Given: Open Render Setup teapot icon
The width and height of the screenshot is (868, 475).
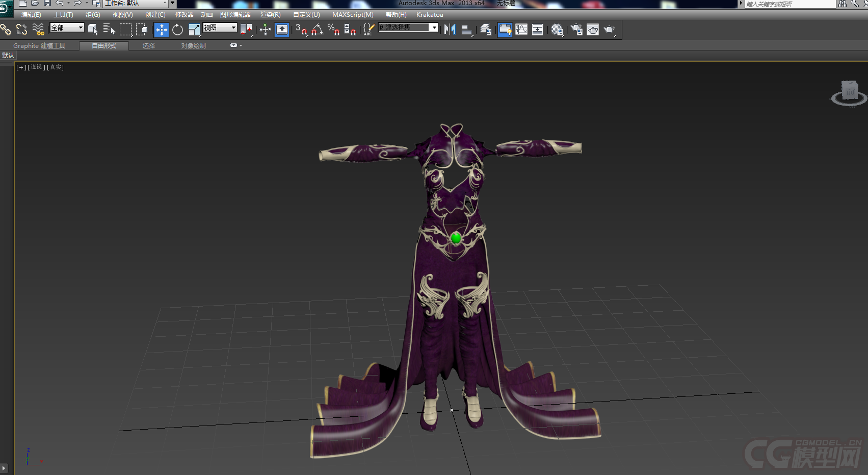Looking at the screenshot, I should click(576, 30).
